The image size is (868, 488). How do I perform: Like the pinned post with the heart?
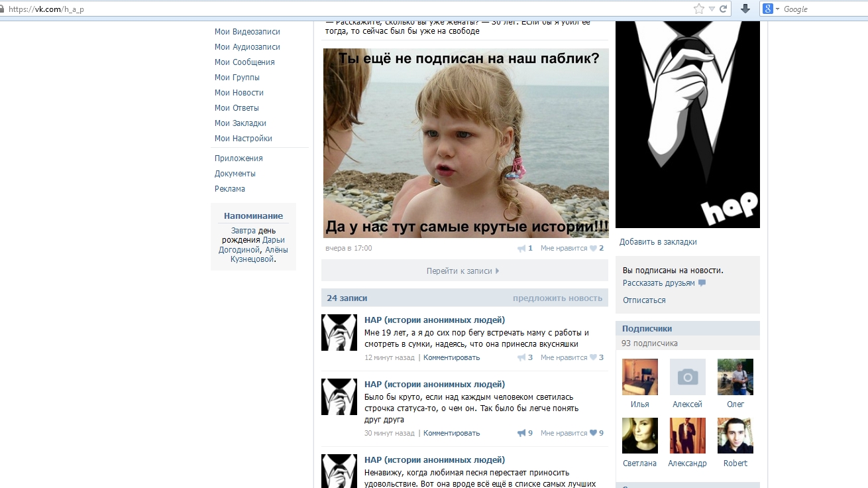tap(593, 249)
